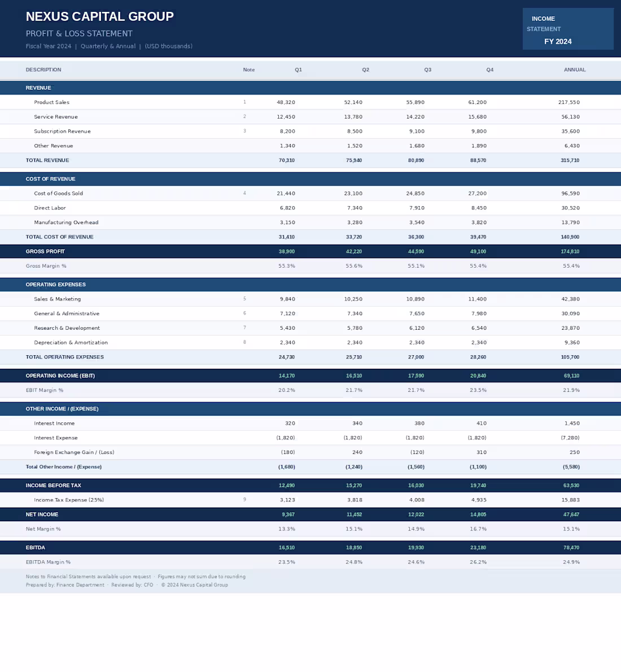This screenshot has height=672, width=621.
Task: Click the Cost of Goods Sold label
Action: coord(58,193)
